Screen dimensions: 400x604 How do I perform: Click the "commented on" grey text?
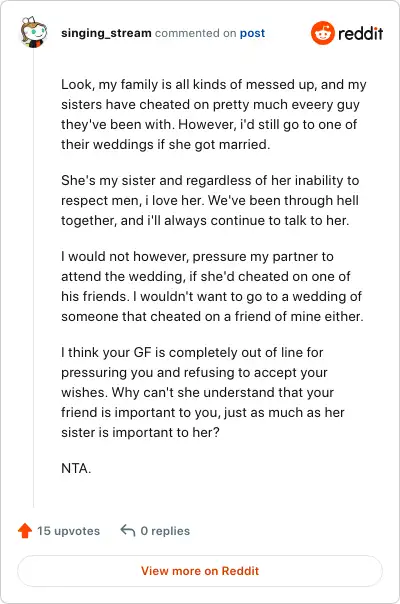[195, 33]
